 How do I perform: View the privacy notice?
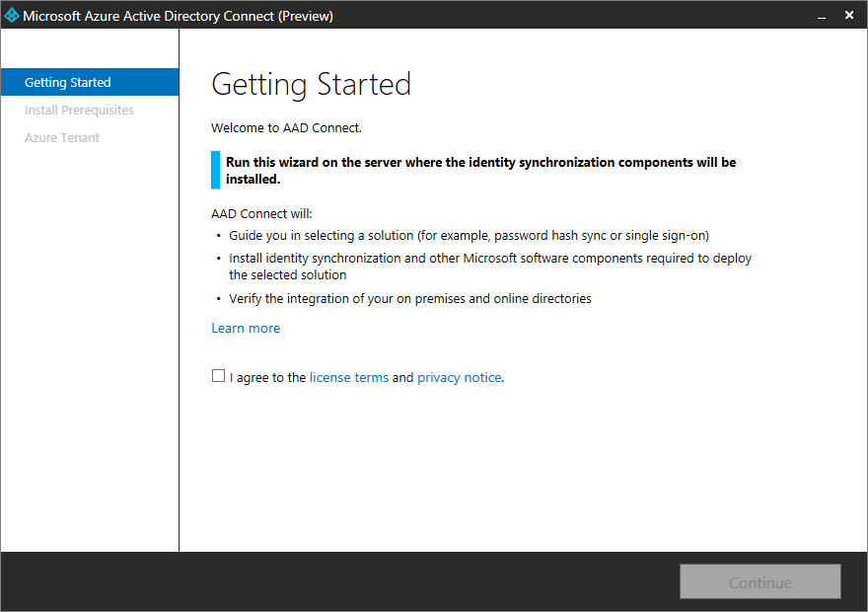pos(459,377)
